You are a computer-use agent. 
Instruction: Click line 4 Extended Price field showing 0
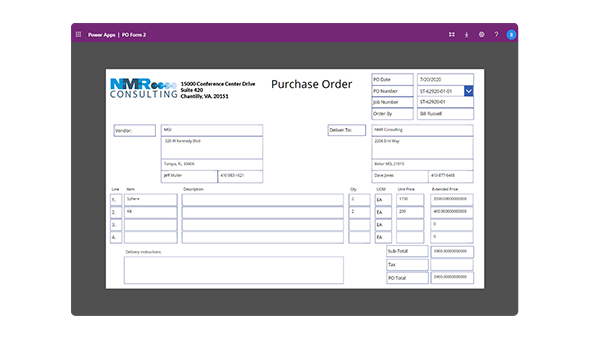(452, 237)
